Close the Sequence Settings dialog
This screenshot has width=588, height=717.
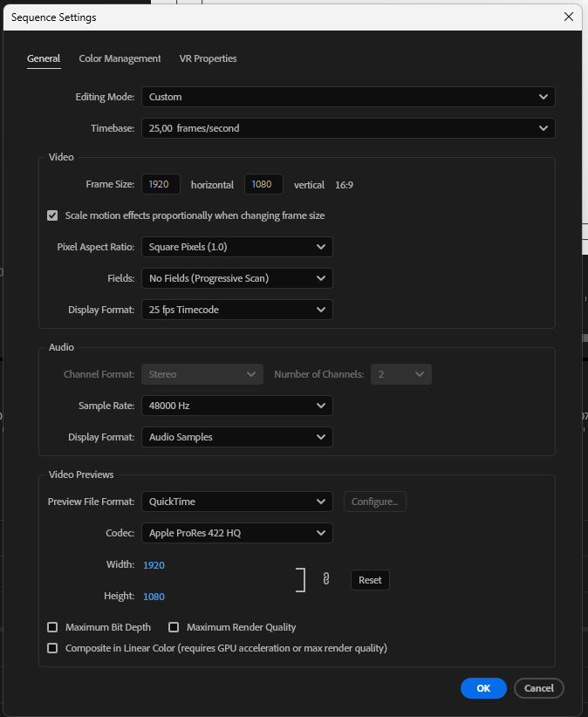569,17
